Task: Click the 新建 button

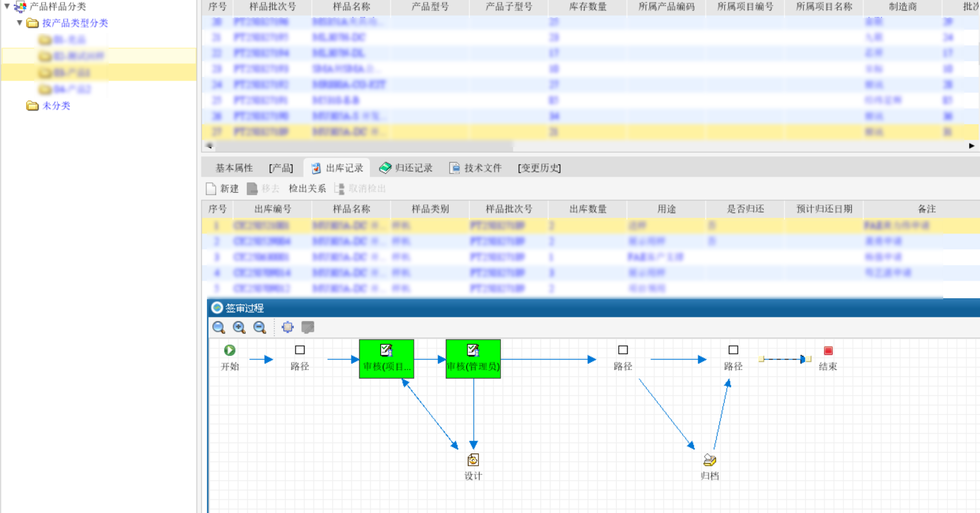Action: pos(222,189)
